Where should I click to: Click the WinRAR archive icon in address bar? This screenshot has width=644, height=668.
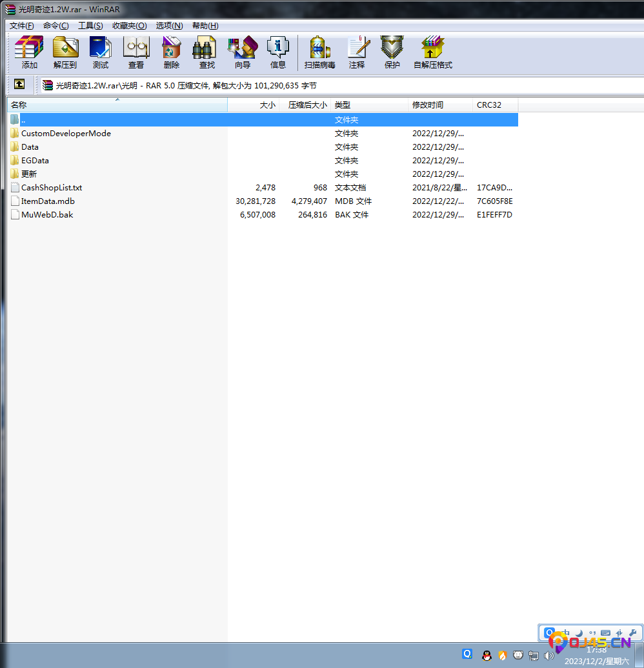[48, 85]
